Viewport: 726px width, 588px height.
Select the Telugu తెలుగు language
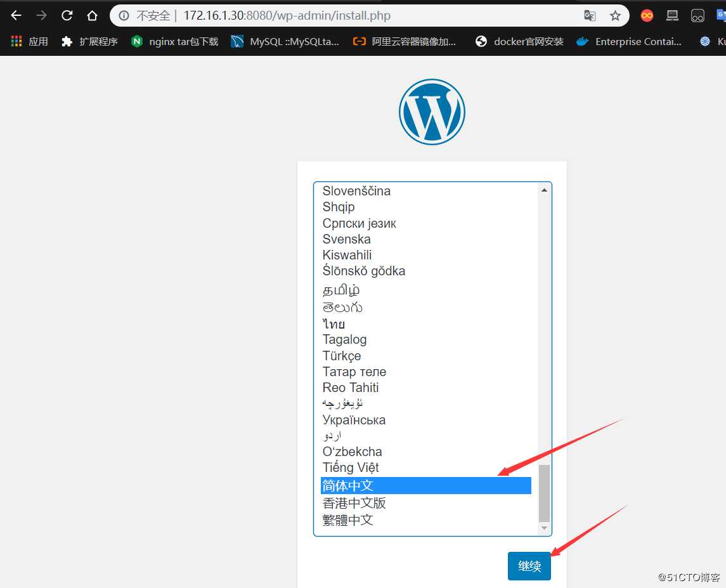426,307
